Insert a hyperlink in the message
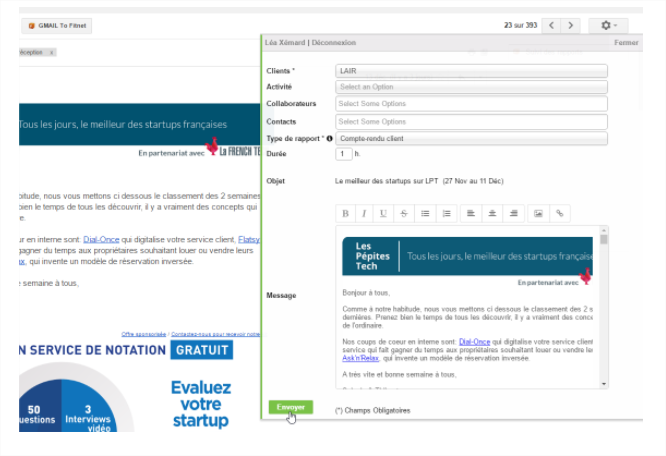 [x=560, y=213]
